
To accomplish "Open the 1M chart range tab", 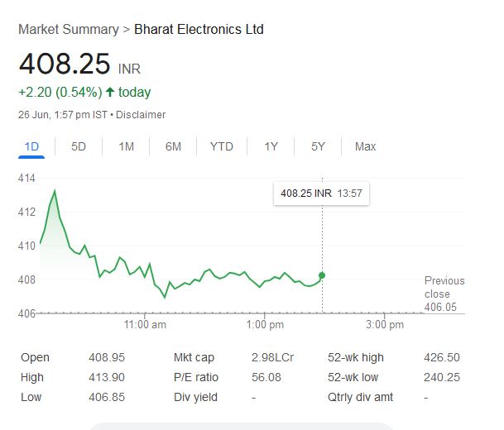I will coord(126,146).
